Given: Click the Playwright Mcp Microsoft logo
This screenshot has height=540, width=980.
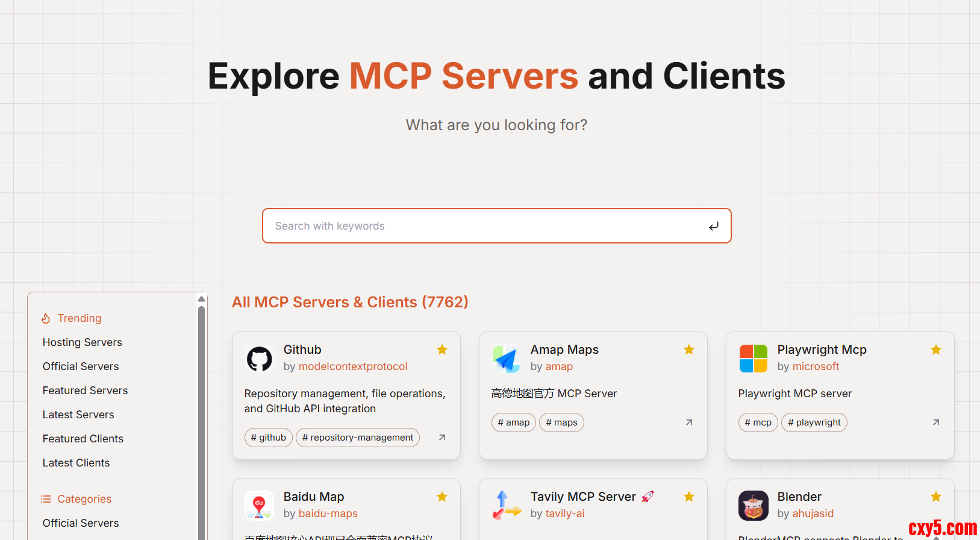Looking at the screenshot, I should (753, 359).
